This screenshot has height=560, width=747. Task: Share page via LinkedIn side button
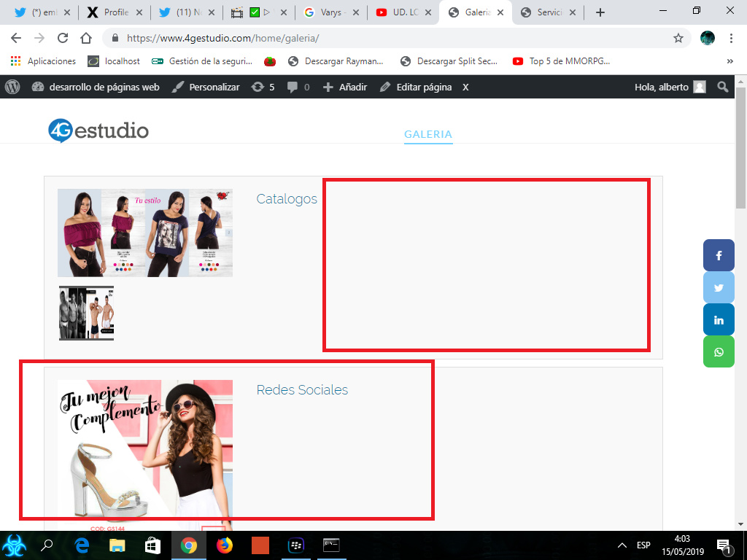point(719,319)
